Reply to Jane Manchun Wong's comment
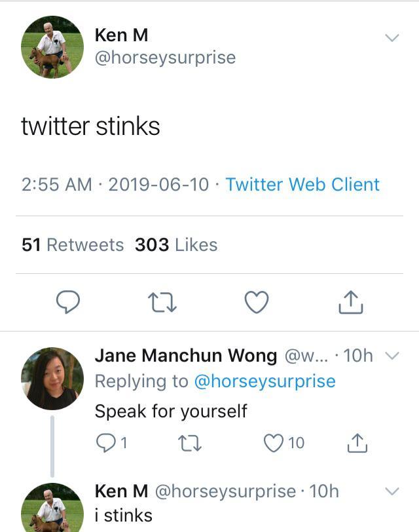The height and width of the screenshot is (532, 419). click(105, 443)
